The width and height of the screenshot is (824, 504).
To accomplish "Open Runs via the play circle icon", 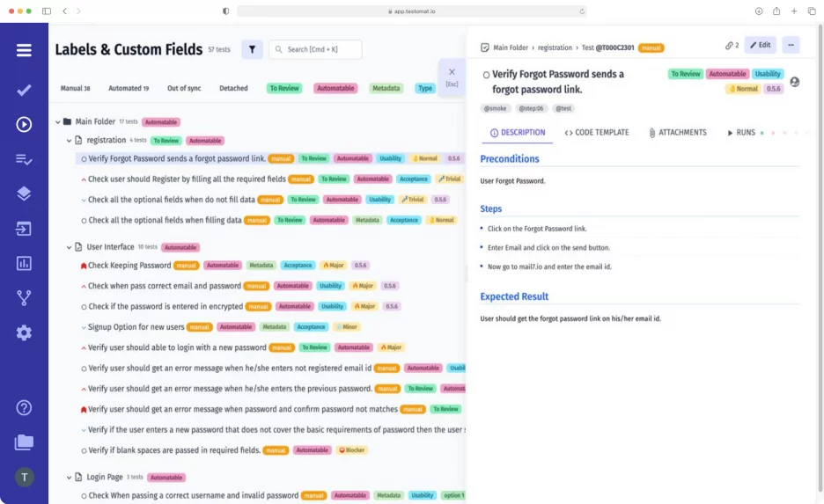I will click(x=24, y=124).
